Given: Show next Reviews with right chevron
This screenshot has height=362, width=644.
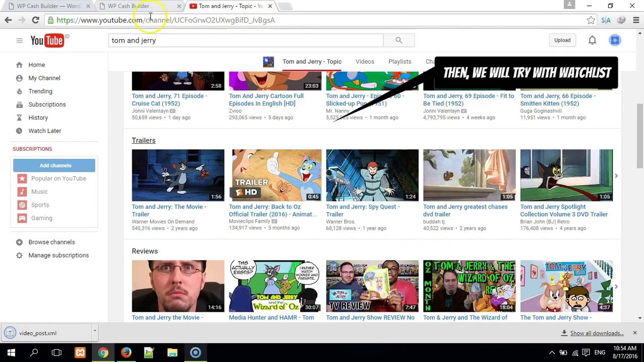Looking at the screenshot, I should [616, 287].
